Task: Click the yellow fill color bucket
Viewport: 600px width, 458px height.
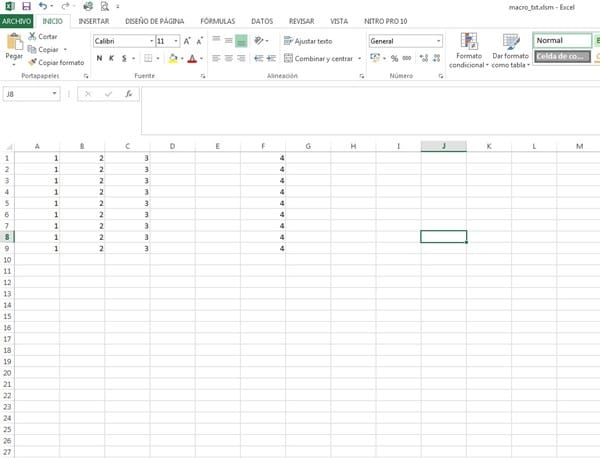Action: (173, 59)
